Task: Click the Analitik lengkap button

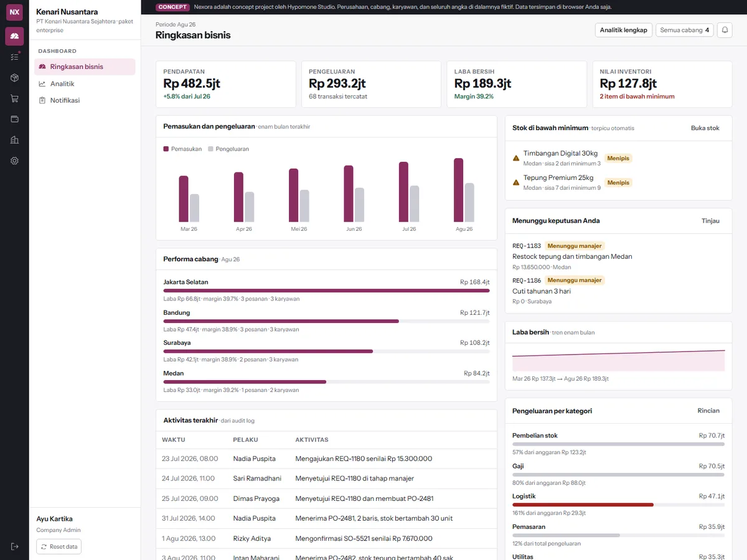Action: pos(623,30)
